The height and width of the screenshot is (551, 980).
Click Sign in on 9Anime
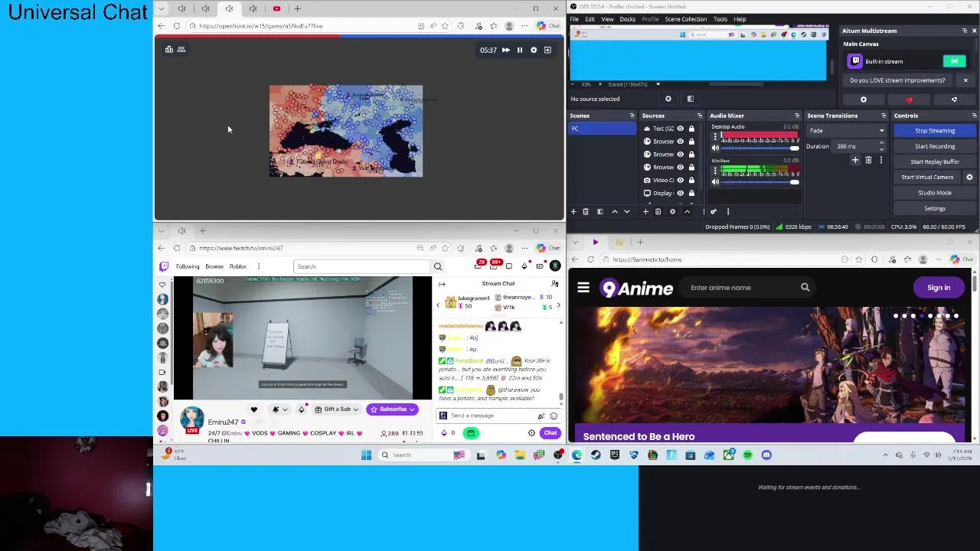pos(939,288)
